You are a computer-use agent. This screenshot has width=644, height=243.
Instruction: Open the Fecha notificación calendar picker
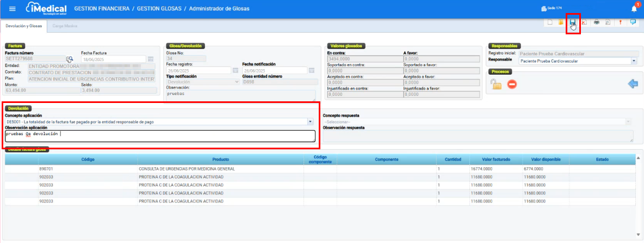(x=312, y=70)
